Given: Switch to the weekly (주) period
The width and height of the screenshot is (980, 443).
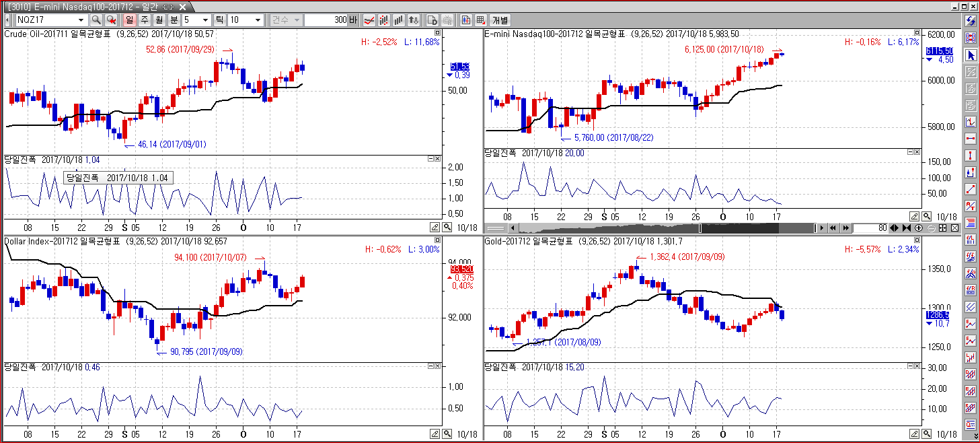Looking at the screenshot, I should [x=144, y=20].
